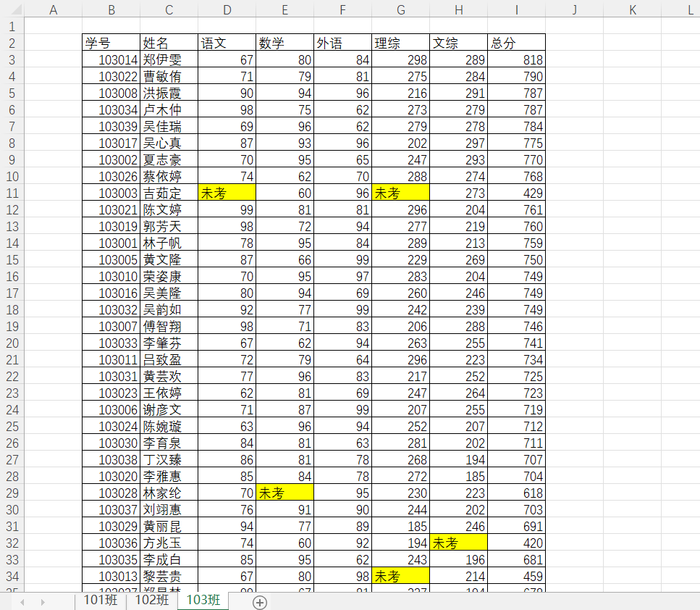
Task: Select the yellow 未考 cell in row 34
Action: pyautogui.click(x=400, y=576)
